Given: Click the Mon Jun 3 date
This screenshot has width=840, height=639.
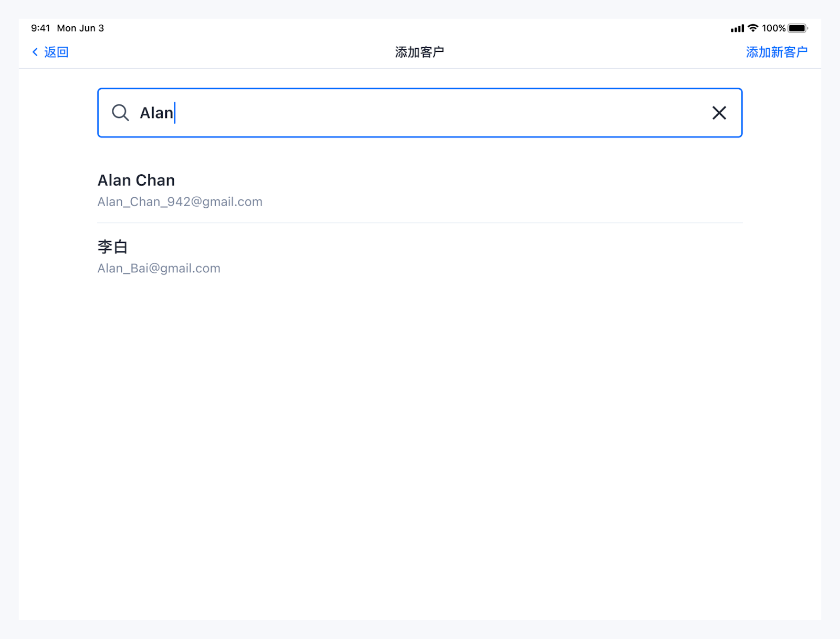Looking at the screenshot, I should click(80, 28).
